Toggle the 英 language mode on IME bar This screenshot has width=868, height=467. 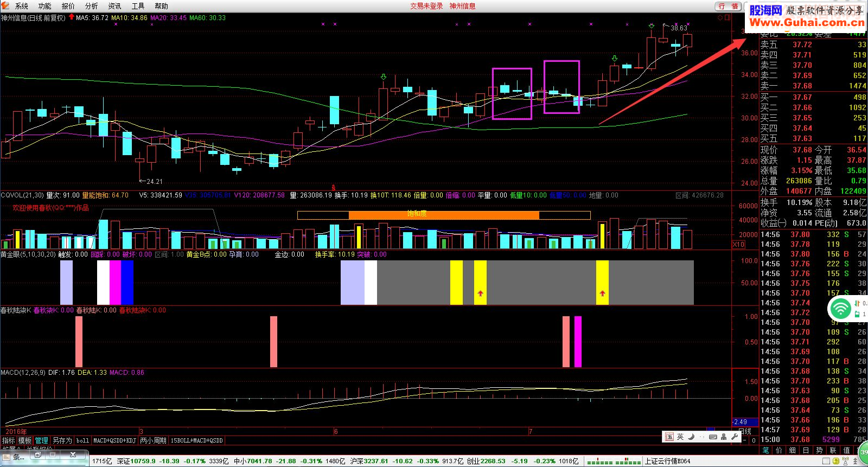(x=680, y=437)
